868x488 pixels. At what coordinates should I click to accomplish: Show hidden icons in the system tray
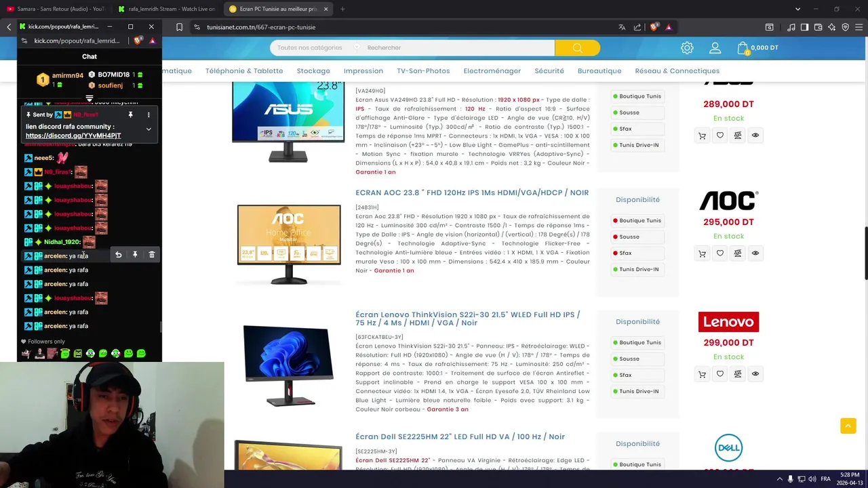coord(779,479)
